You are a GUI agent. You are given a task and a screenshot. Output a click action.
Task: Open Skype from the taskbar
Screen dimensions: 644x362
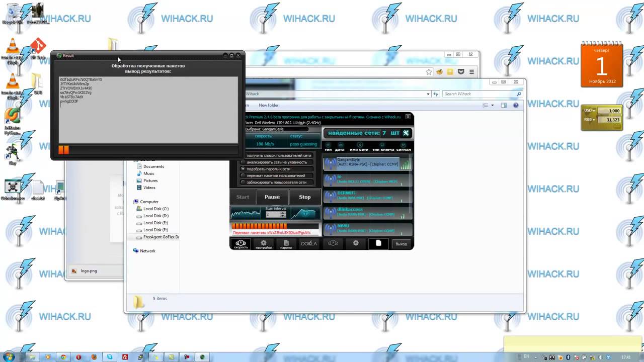[x=110, y=357]
